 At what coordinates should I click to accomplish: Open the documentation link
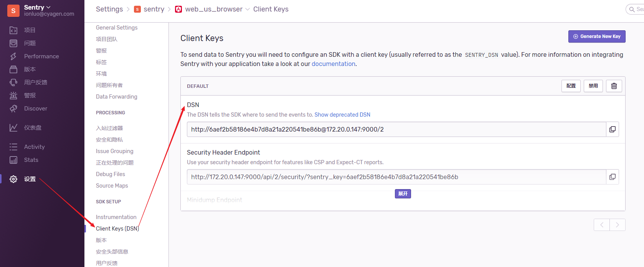pyautogui.click(x=333, y=64)
